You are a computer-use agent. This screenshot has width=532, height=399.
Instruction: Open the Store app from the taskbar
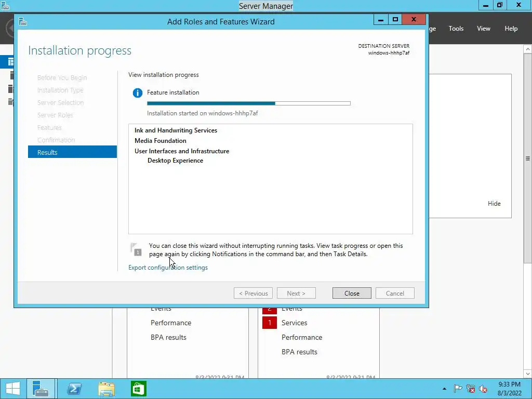pyautogui.click(x=138, y=389)
